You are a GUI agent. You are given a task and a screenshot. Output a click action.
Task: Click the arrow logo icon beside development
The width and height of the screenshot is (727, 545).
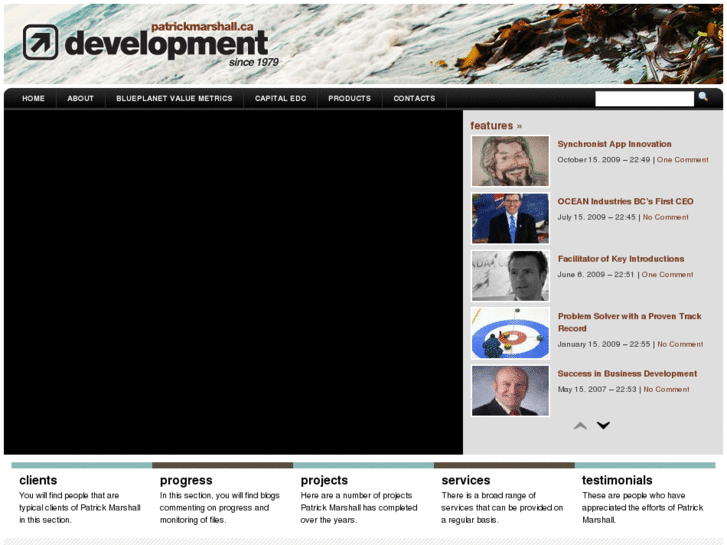(x=40, y=42)
